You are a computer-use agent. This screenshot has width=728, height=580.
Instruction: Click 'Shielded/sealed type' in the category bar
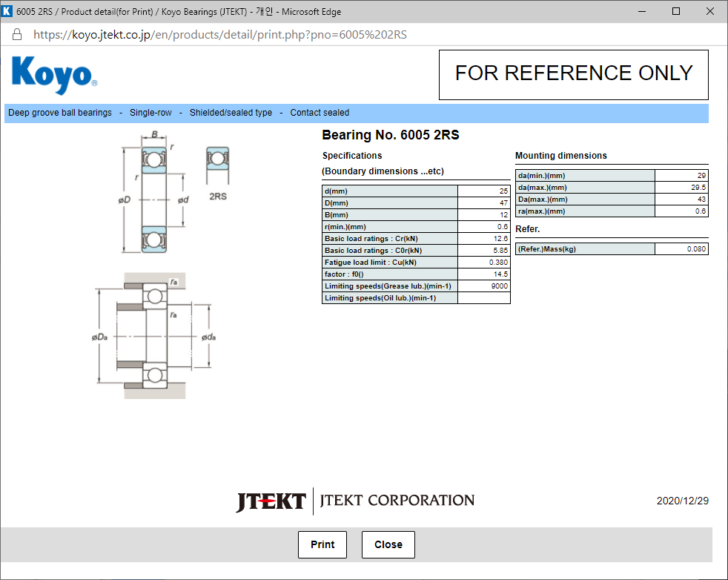[x=231, y=113]
